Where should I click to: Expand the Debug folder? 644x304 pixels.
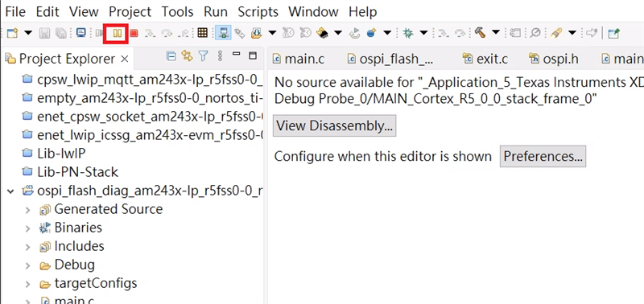(x=27, y=265)
